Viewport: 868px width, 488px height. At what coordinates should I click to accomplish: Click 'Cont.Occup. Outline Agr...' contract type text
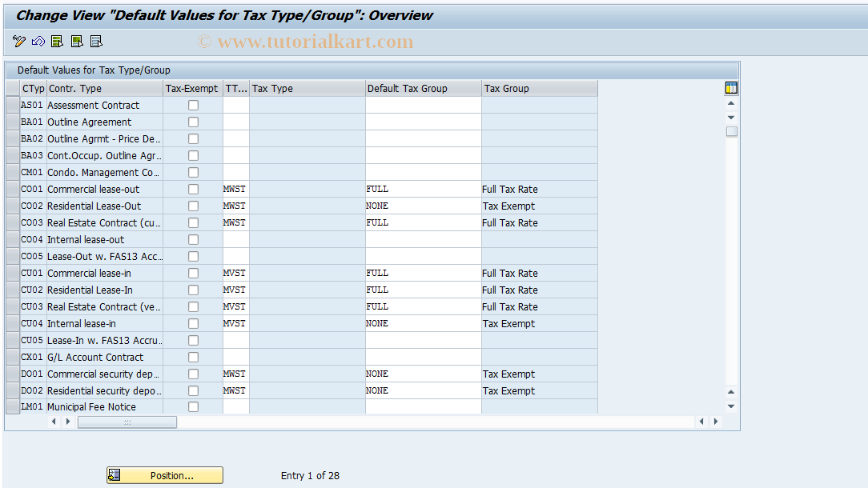pyautogui.click(x=104, y=155)
